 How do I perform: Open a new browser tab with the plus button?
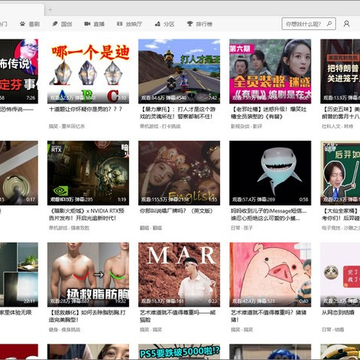click(50, 10)
